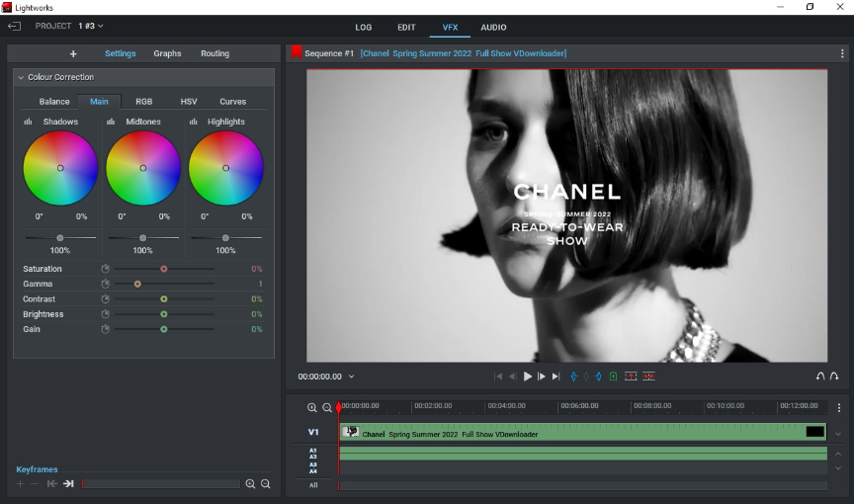Switch to the EDIT tab
Image resolution: width=854 pixels, height=504 pixels.
[406, 28]
